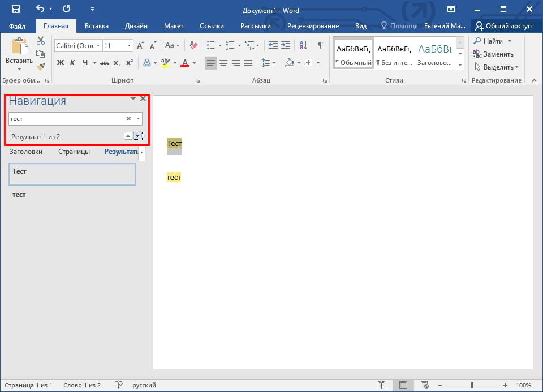Center align the paragraph
543x392 pixels.
pyautogui.click(x=223, y=63)
